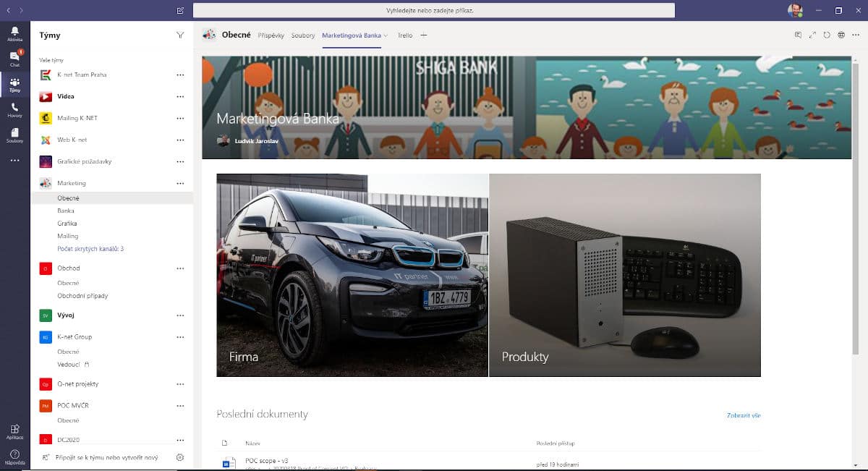The image size is (868, 471).
Task: Open more options for Obchod team
Action: 180,268
